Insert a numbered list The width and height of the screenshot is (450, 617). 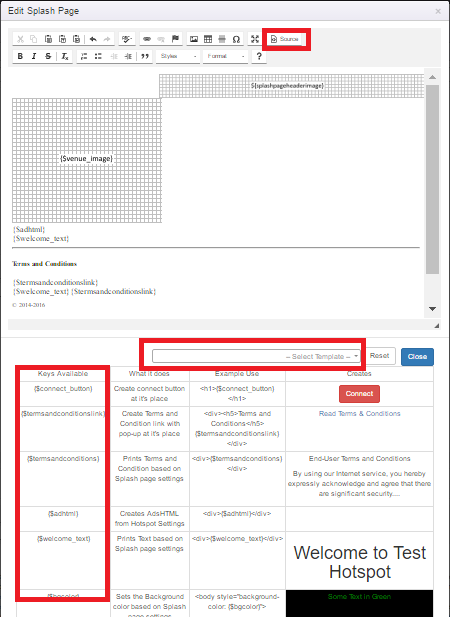[84, 56]
